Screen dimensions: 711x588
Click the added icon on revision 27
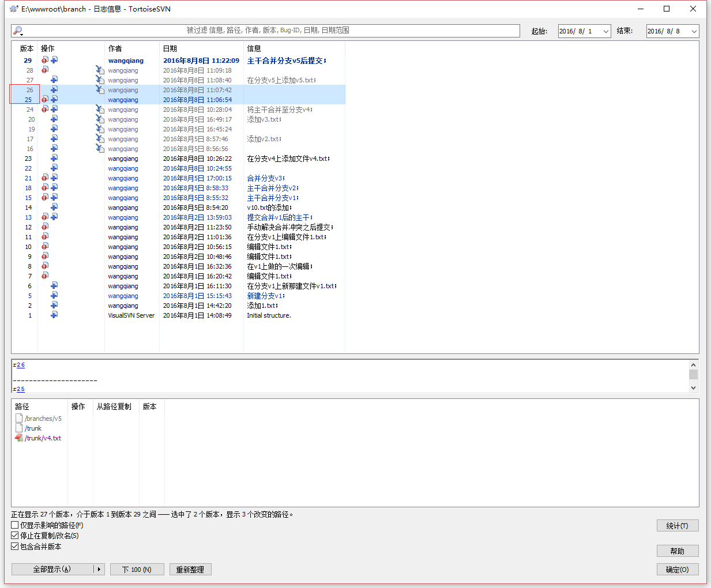[x=54, y=80]
